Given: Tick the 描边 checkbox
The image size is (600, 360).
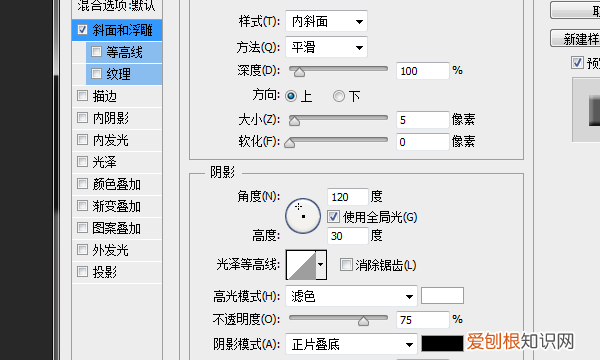Looking at the screenshot, I should pyautogui.click(x=82, y=96).
